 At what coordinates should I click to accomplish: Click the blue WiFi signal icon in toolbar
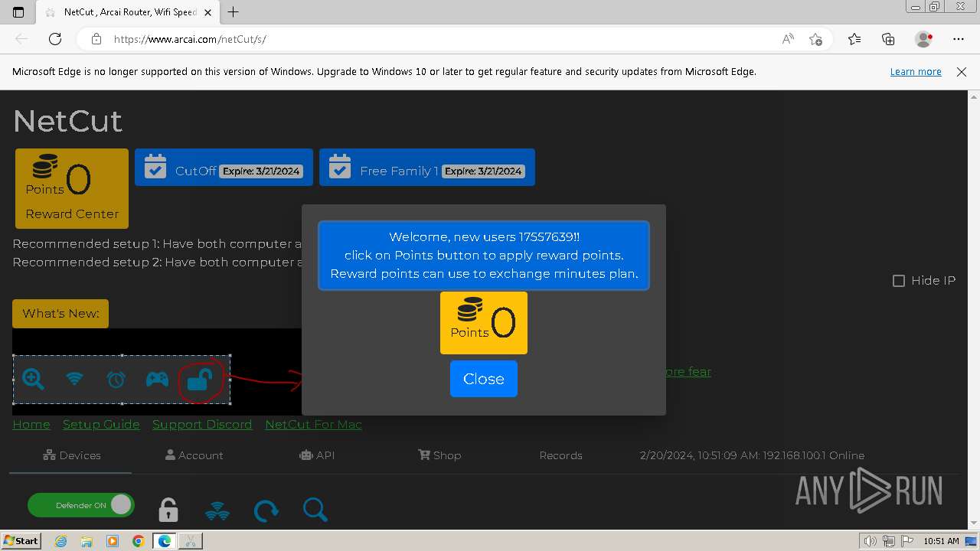(217, 510)
